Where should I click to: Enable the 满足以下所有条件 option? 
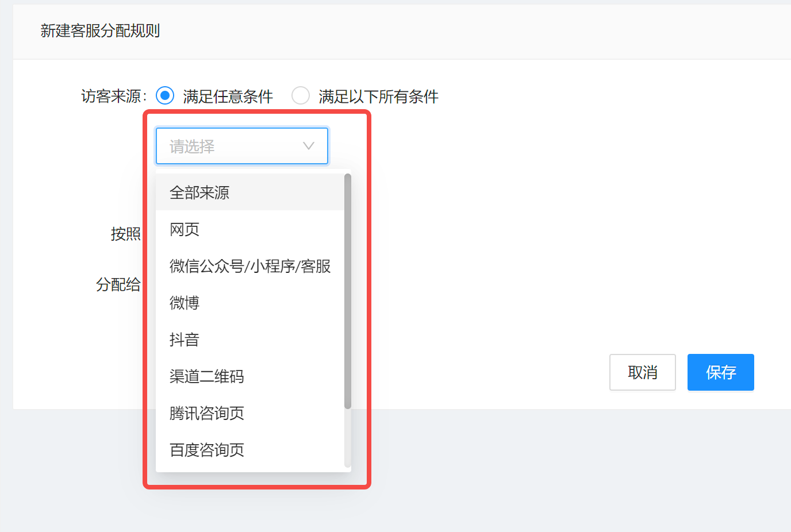click(x=301, y=95)
